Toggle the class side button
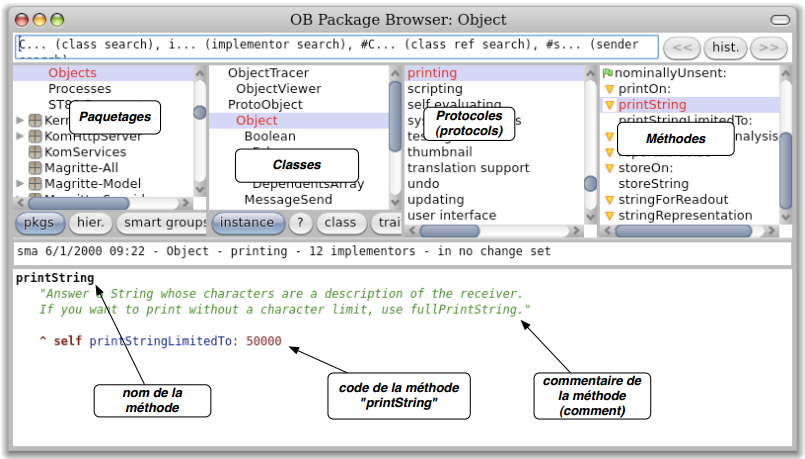The width and height of the screenshot is (805, 459). [341, 223]
